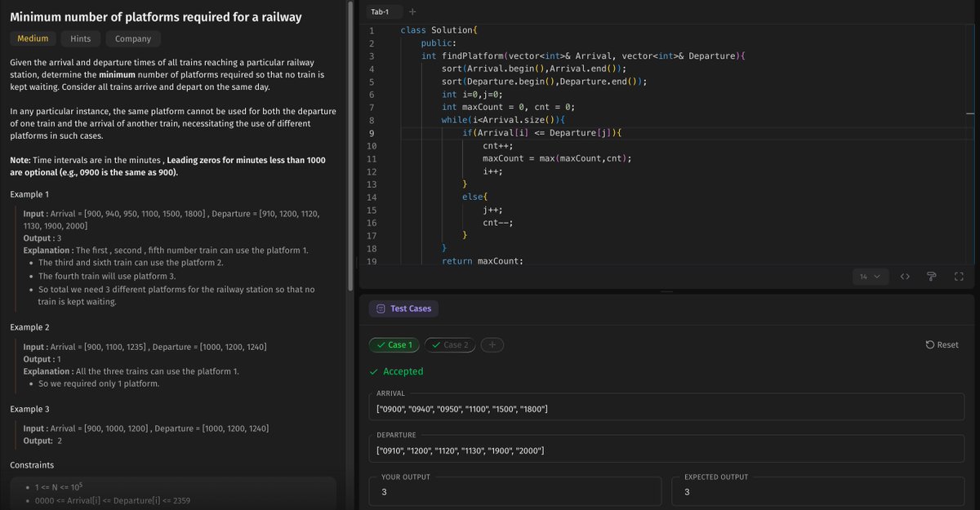Screen dimensions: 980x510
Task: Click the 'cnt--;' code line
Action: [x=498, y=222]
